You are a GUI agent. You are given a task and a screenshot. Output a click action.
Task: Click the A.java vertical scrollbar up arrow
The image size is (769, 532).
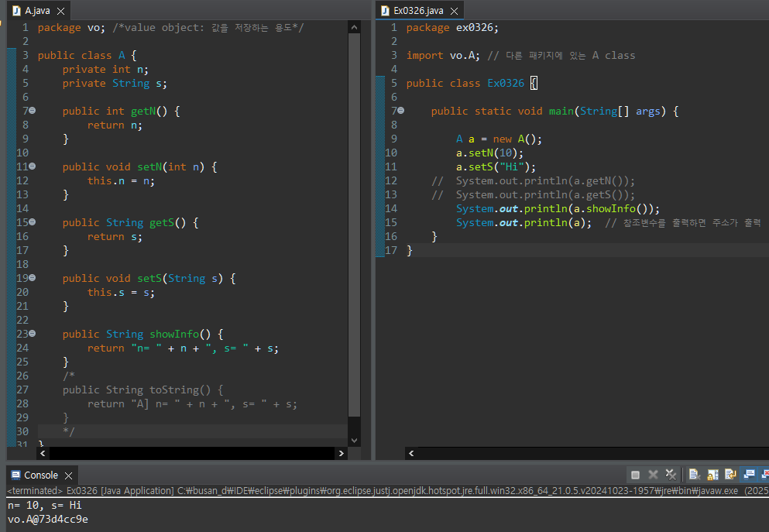click(354, 27)
